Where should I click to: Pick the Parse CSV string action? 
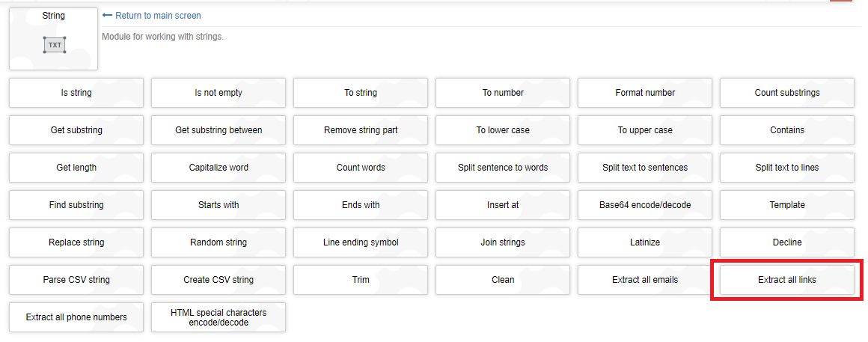(76, 280)
